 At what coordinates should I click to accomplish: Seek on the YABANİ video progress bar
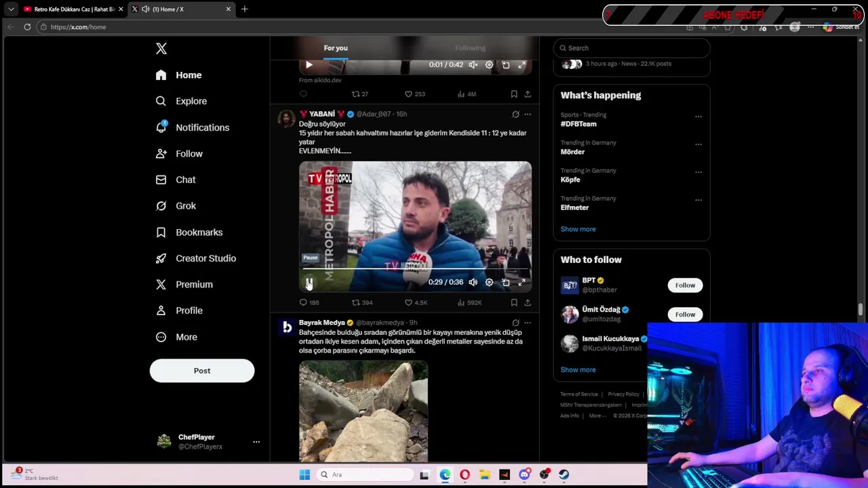pos(415,270)
